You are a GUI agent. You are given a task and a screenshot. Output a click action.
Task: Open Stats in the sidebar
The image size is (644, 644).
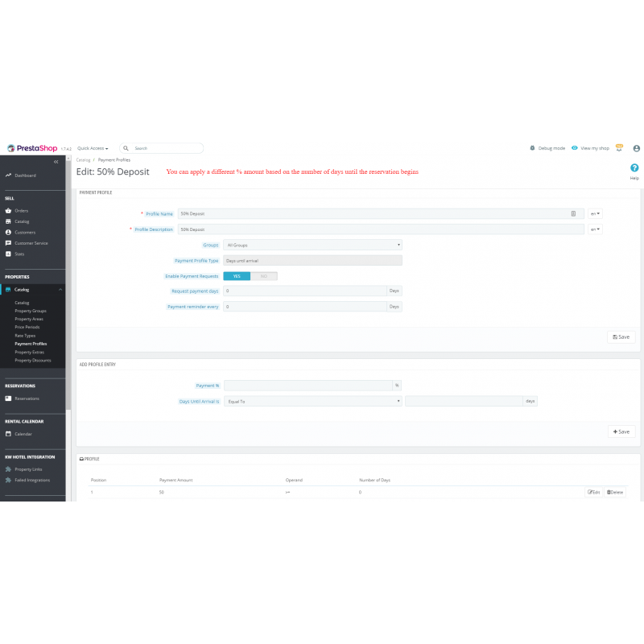point(19,254)
